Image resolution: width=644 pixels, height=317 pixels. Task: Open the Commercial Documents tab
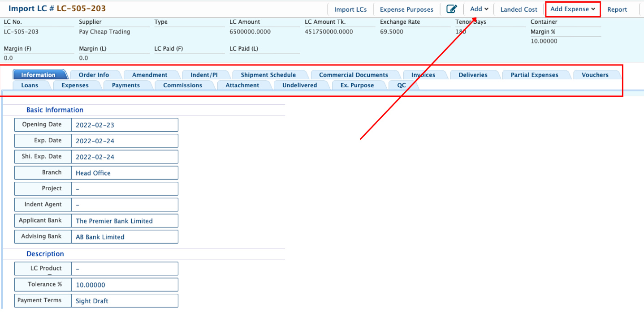point(353,75)
